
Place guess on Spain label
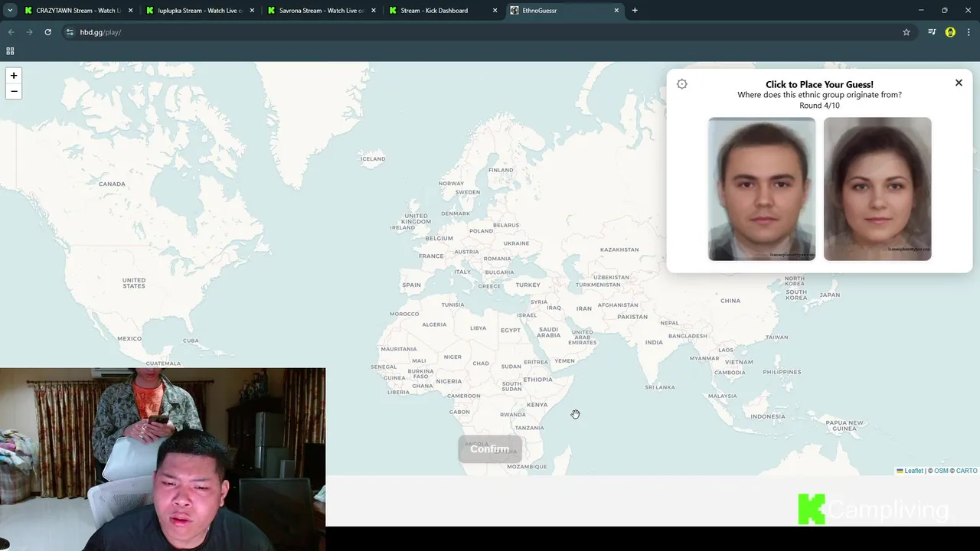pyautogui.click(x=412, y=285)
